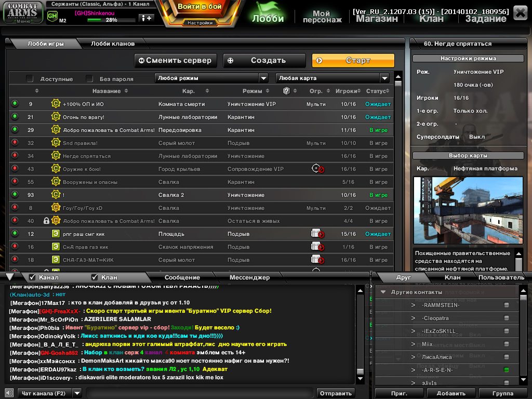Click the Нефтяная платформа map thumbnail
The height and width of the screenshot is (399, 532).
[x=468, y=210]
